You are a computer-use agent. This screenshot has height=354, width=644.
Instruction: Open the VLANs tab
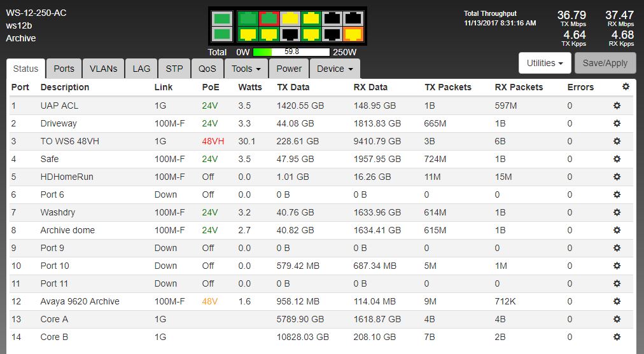(103, 69)
